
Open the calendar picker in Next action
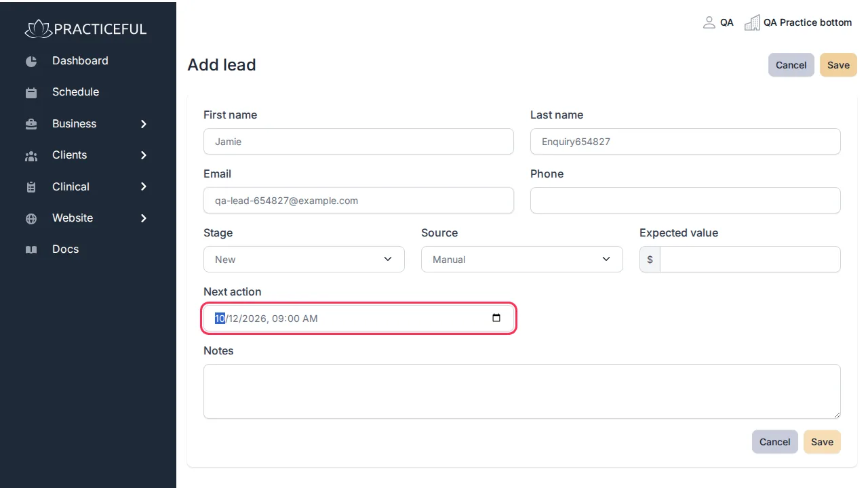click(x=496, y=319)
